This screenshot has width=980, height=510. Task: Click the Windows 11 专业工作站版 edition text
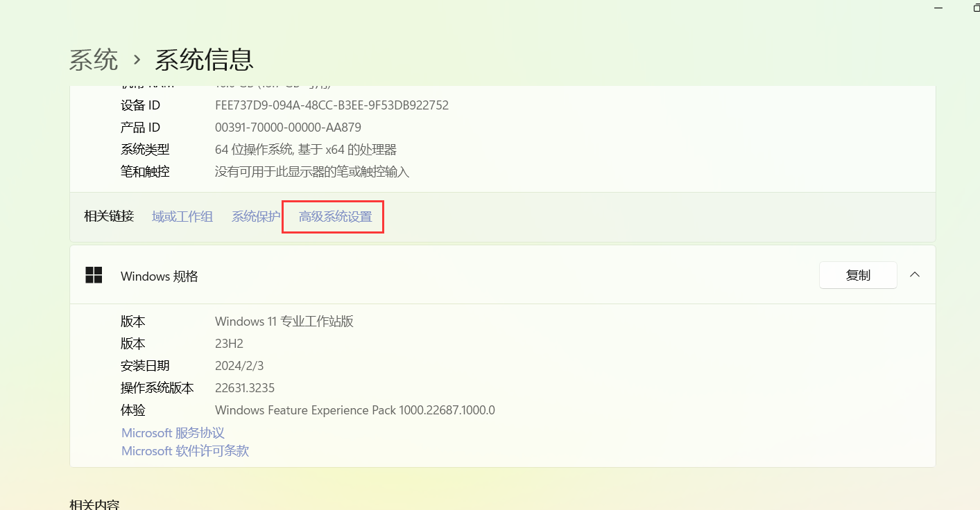(284, 322)
